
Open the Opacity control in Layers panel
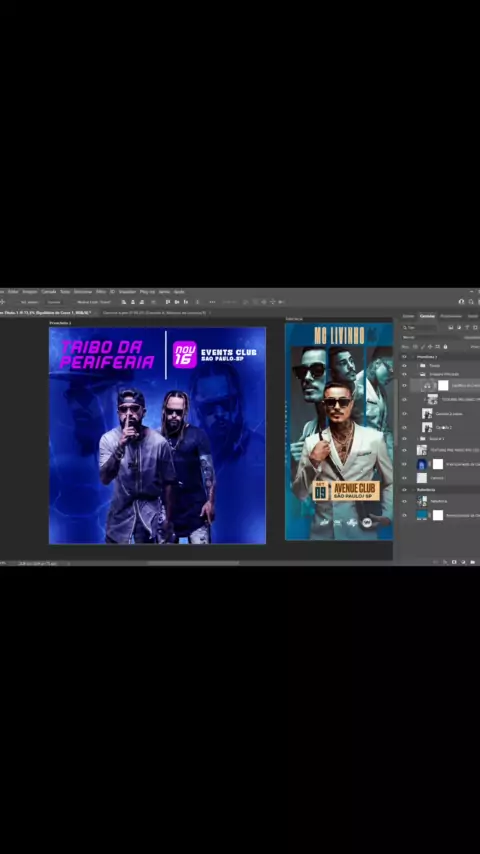pos(472,337)
